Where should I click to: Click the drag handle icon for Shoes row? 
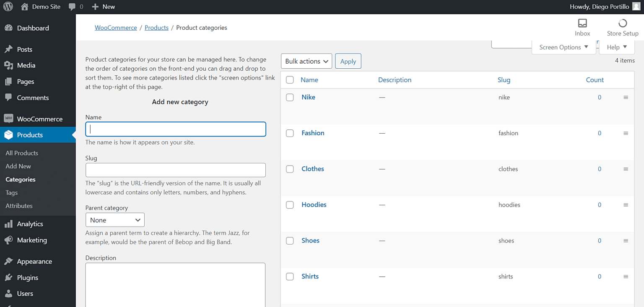pyautogui.click(x=626, y=241)
